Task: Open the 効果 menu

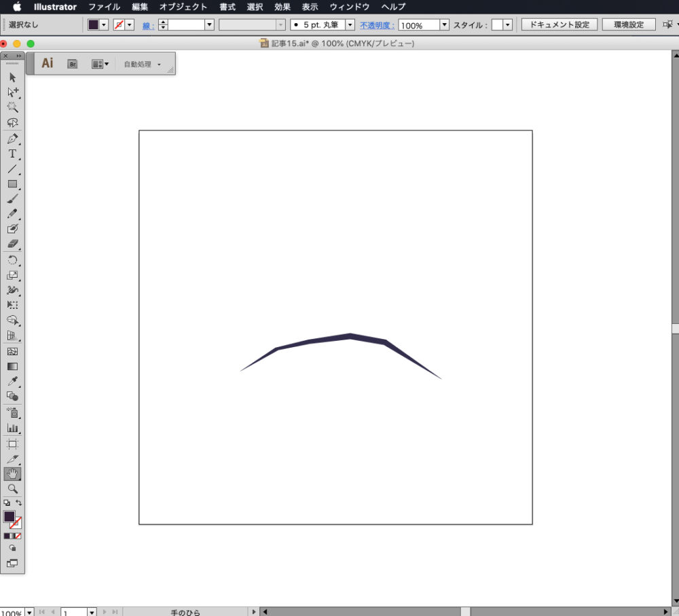Action: click(282, 7)
